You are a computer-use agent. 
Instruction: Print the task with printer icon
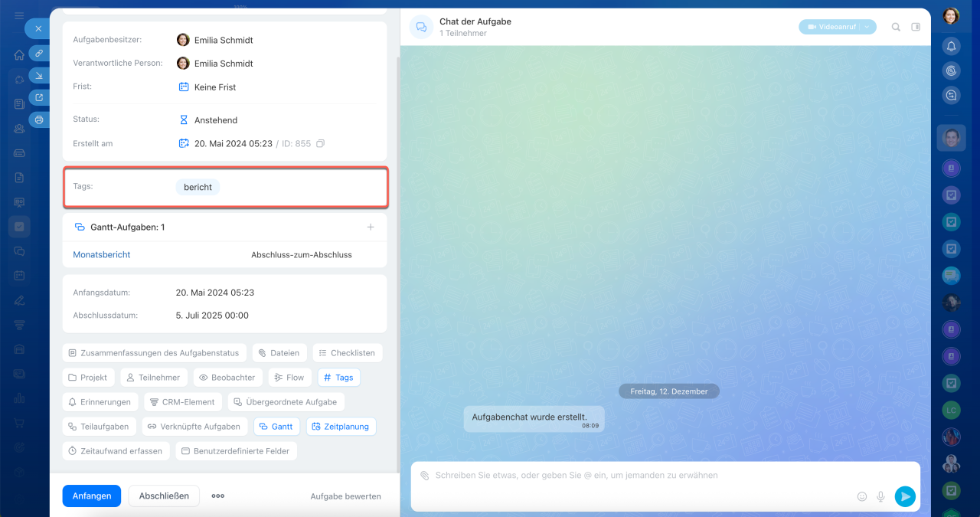[38, 119]
